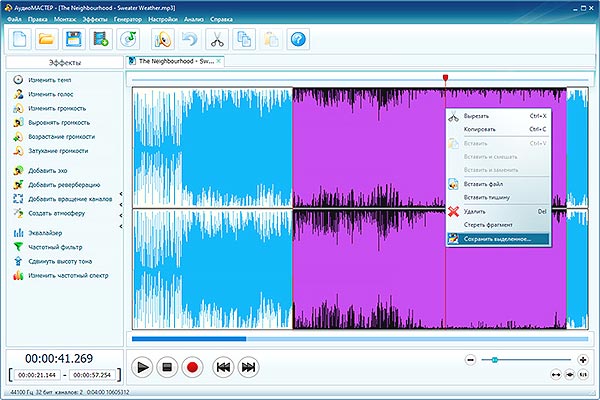The image size is (600, 400).
Task: Open a file with the folder icon
Action: coord(47,39)
